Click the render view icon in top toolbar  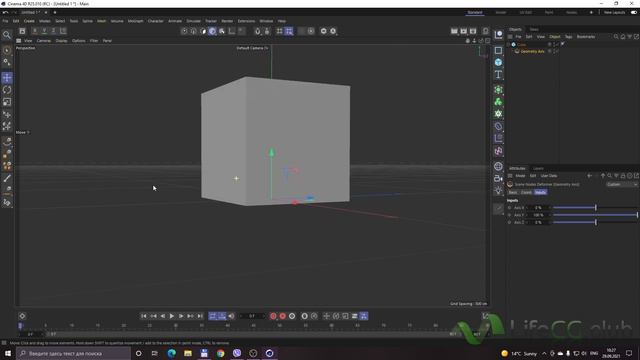click(x=454, y=31)
